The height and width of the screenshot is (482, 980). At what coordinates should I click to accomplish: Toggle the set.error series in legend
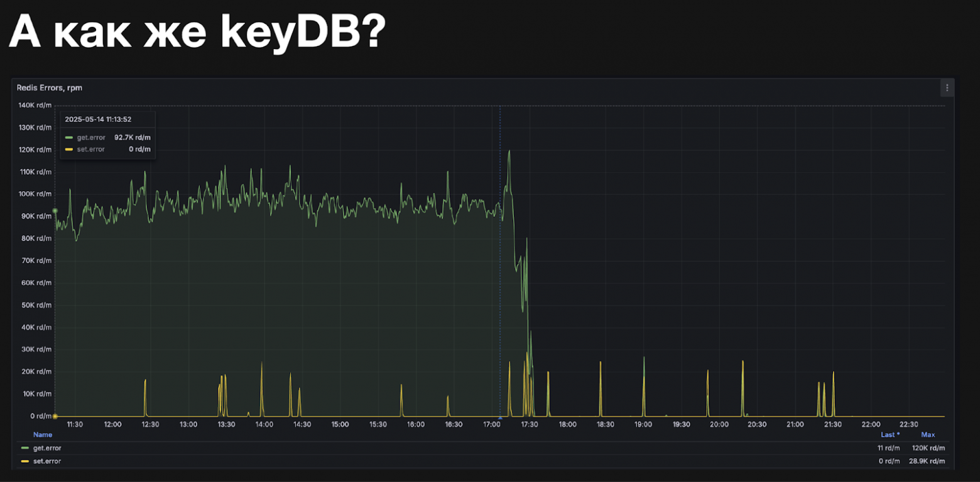click(x=47, y=461)
